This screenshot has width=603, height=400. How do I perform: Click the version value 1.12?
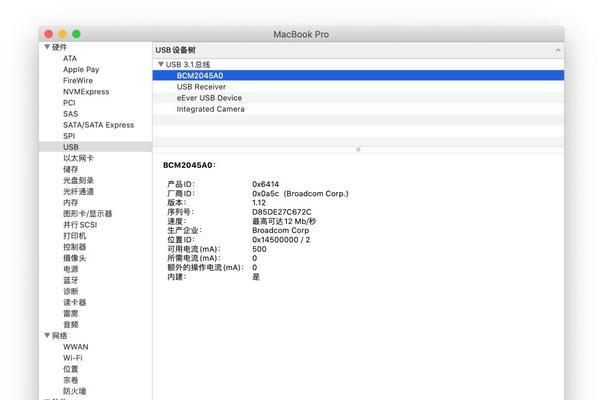[x=259, y=203]
